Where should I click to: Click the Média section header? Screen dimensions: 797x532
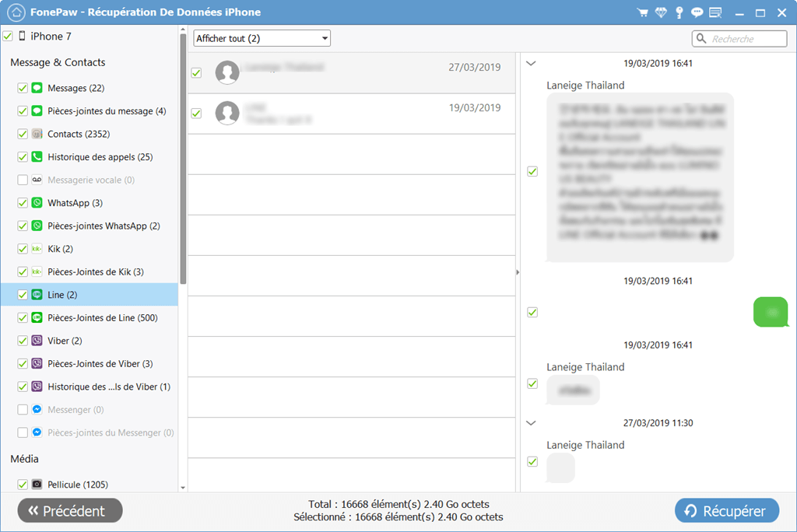24,459
